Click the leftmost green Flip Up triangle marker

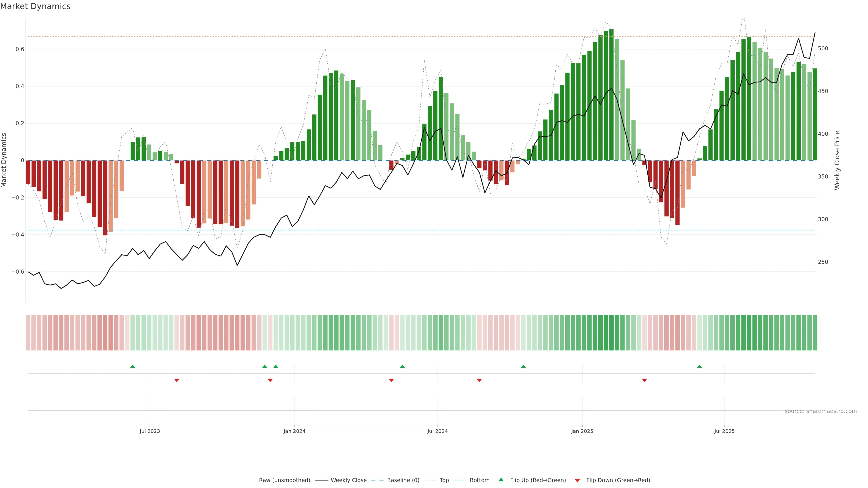[x=132, y=366]
